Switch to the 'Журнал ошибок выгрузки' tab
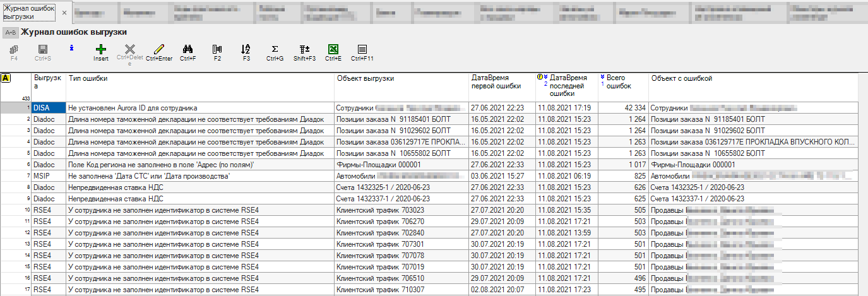 tap(28, 12)
